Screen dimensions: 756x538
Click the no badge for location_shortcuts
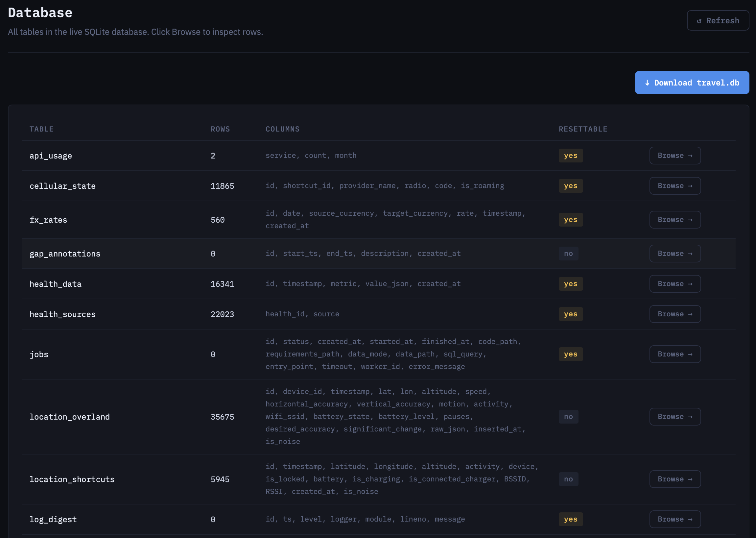pyautogui.click(x=568, y=479)
